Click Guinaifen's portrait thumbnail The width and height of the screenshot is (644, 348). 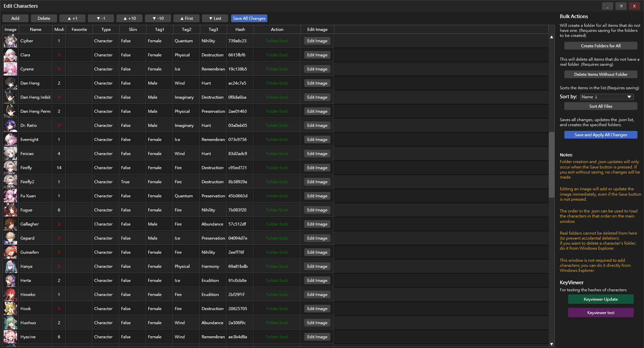(x=10, y=252)
